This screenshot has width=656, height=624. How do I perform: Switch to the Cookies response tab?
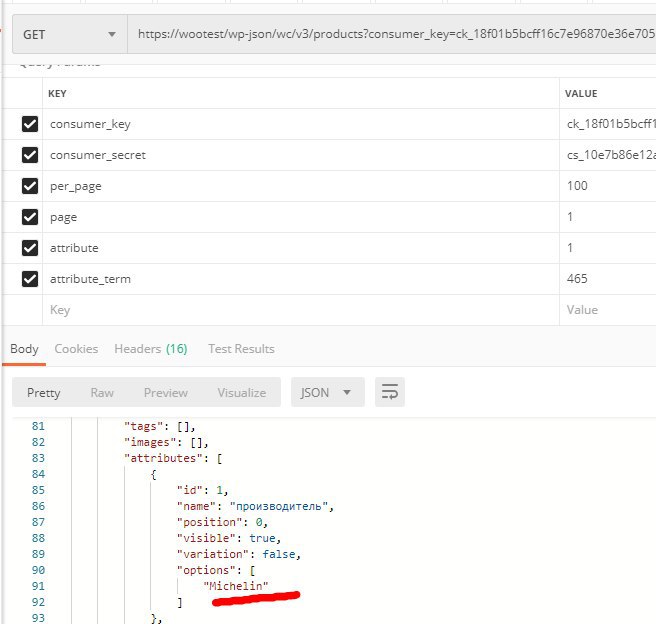[76, 349]
